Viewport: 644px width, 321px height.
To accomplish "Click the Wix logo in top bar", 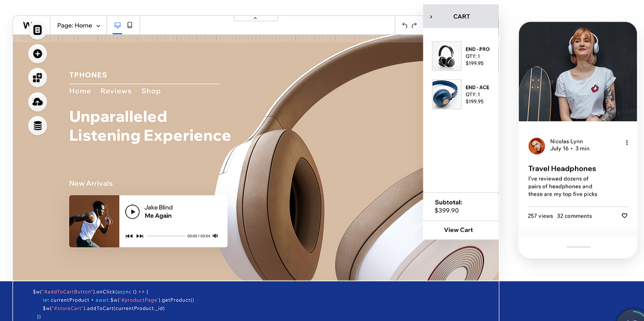I will coord(26,26).
